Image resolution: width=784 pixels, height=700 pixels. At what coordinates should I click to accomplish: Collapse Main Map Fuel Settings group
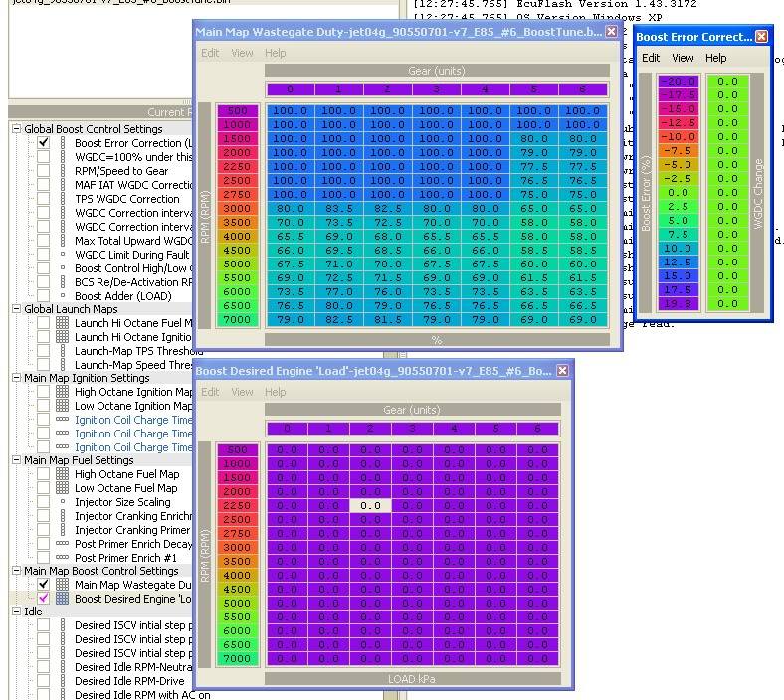click(x=17, y=460)
